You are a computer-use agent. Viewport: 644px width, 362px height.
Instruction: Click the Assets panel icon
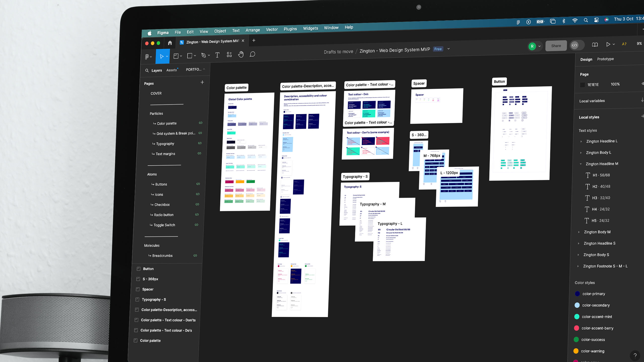pyautogui.click(x=172, y=70)
